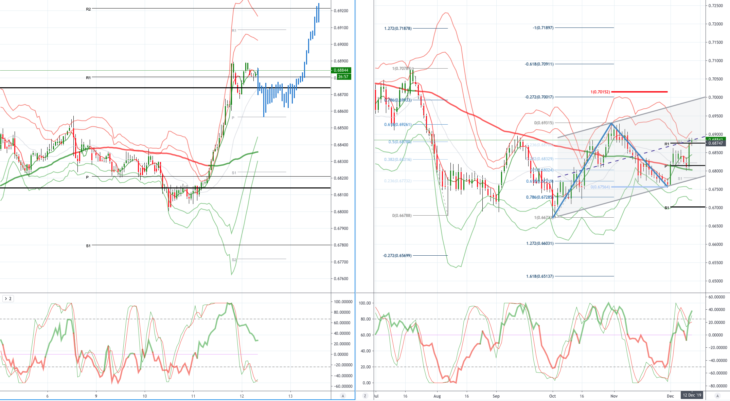Toggle auto-scale button below right price axis
The width and height of the screenshot is (730, 401).
point(717,395)
